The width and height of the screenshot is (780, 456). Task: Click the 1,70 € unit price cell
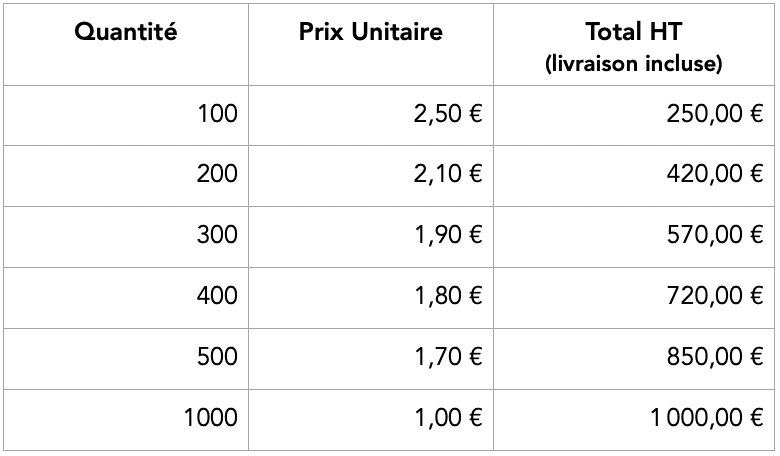tap(447, 357)
